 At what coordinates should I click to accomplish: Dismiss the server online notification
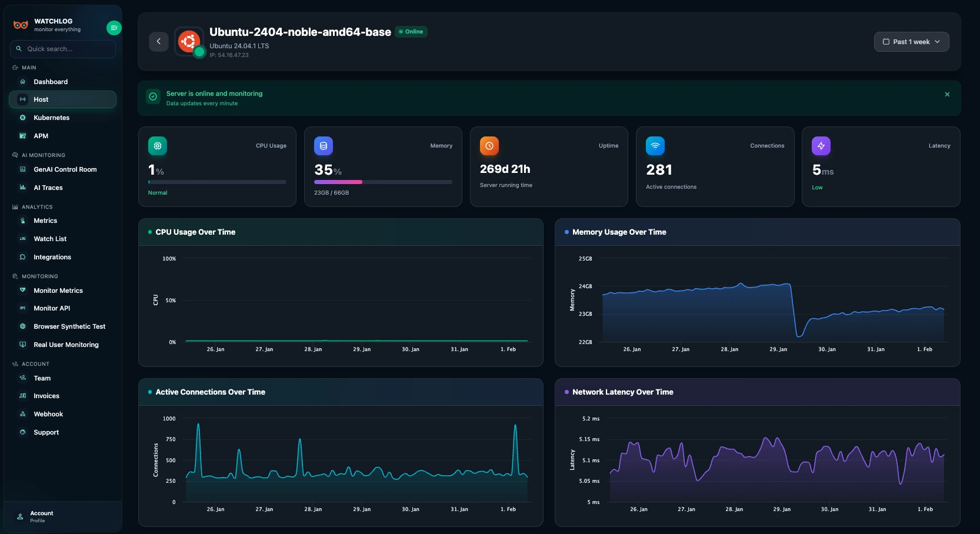(947, 94)
